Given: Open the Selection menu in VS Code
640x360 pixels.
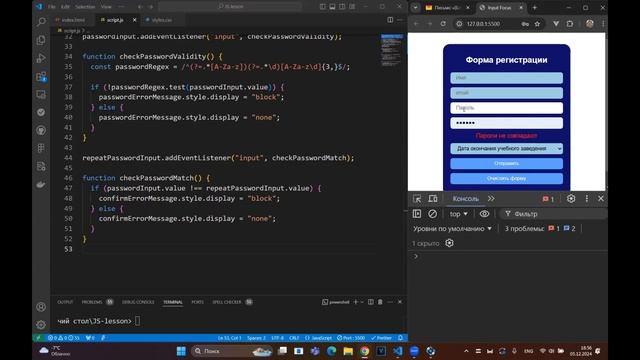Looking at the screenshot, I should pyautogui.click(x=85, y=7).
